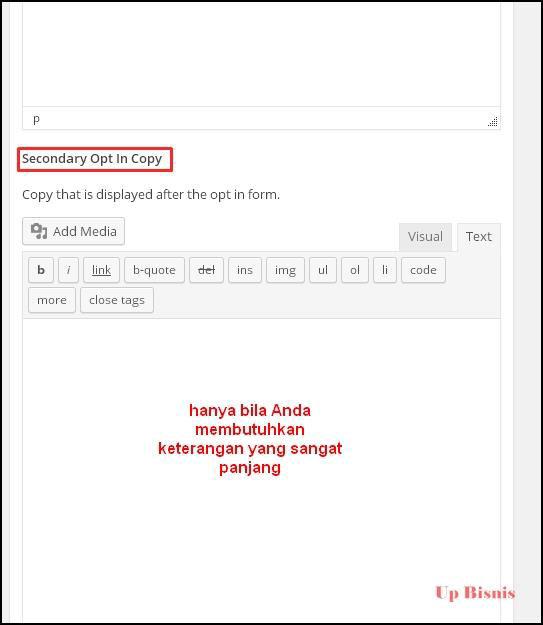Screen dimensions: 543x625
Task: Click the li list item button
Action: 385,270
